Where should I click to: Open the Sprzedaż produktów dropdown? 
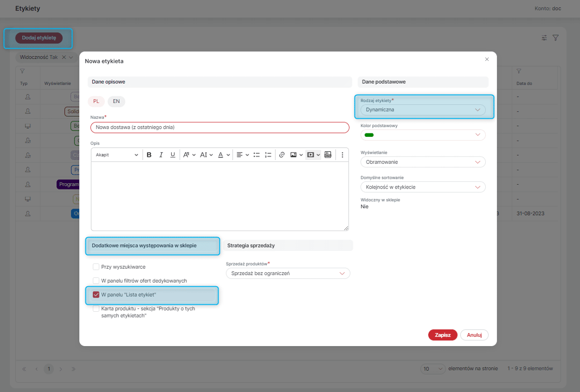[x=288, y=273]
